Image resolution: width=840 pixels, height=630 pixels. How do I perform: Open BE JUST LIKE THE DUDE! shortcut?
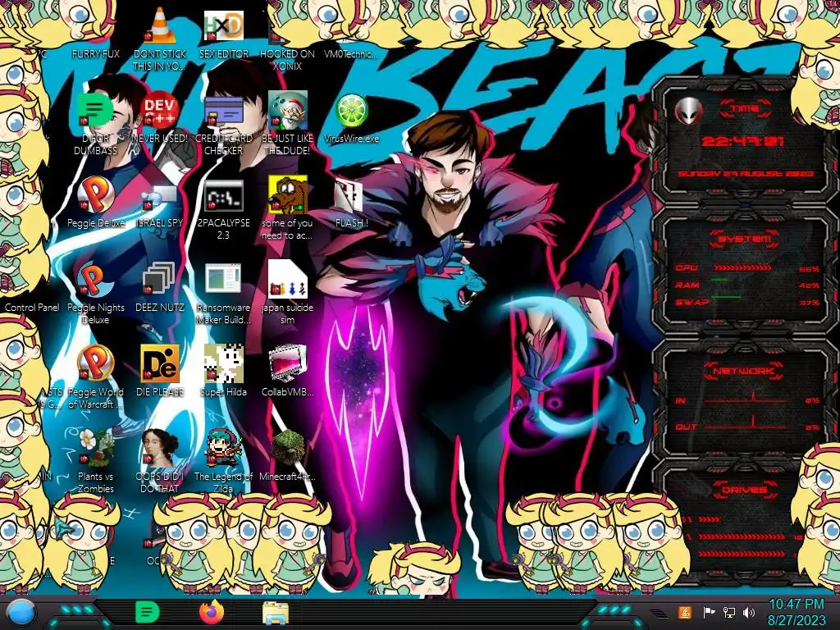[287, 124]
